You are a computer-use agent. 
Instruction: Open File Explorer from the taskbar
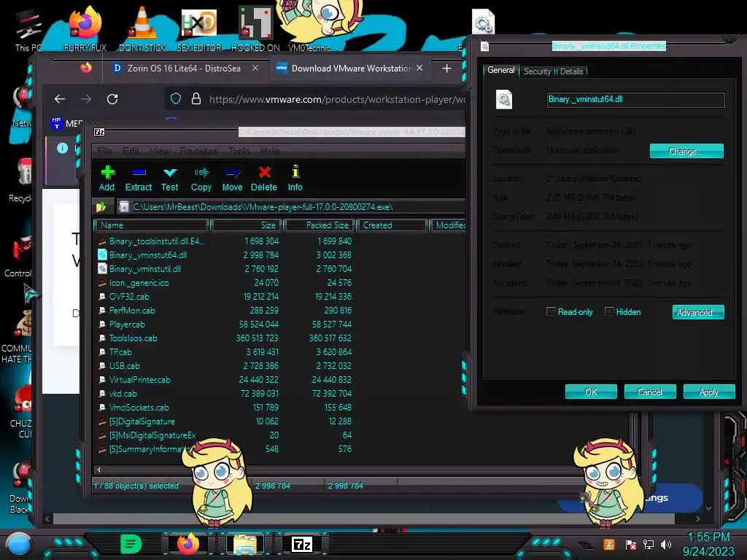point(245,544)
